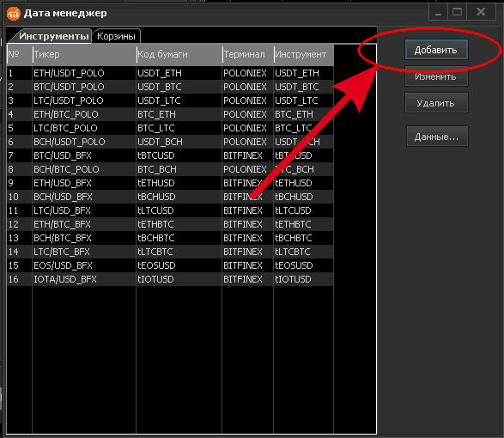Select the Инструменты tab
The height and width of the screenshot is (438, 504).
pyautogui.click(x=52, y=36)
